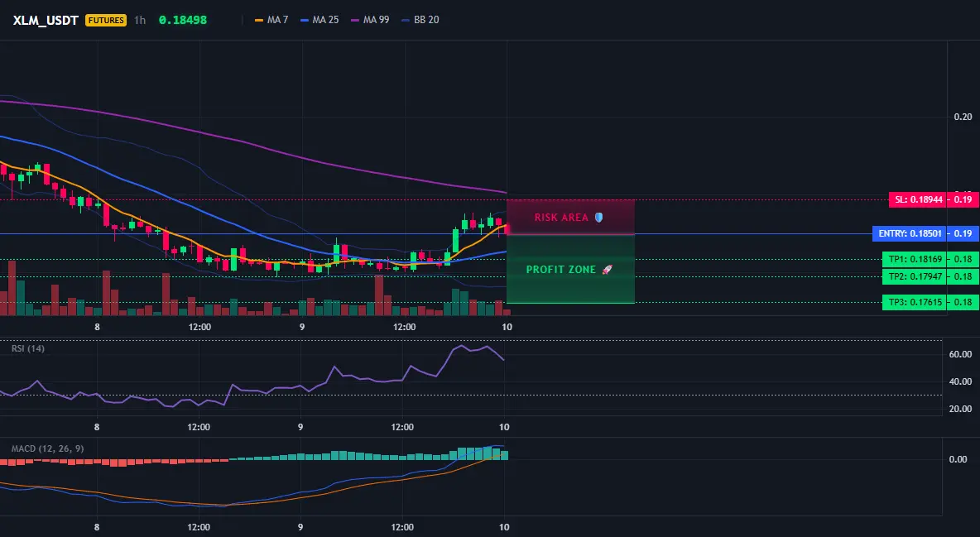This screenshot has height=537, width=980.
Task: Click date label 8 on price chart axis
Action: (98, 327)
